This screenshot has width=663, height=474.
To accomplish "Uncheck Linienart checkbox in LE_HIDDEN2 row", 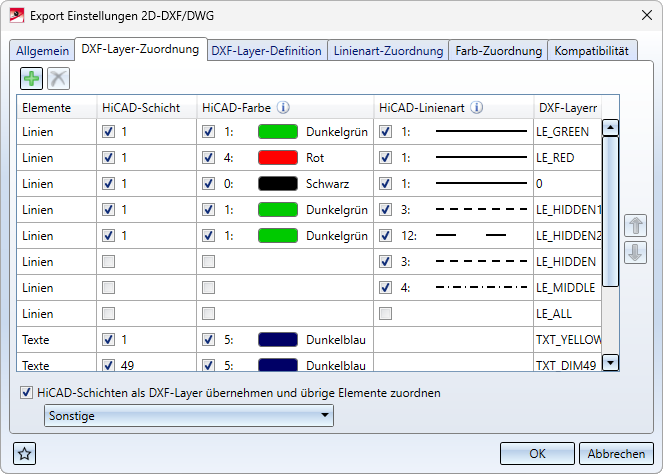I will click(x=385, y=236).
